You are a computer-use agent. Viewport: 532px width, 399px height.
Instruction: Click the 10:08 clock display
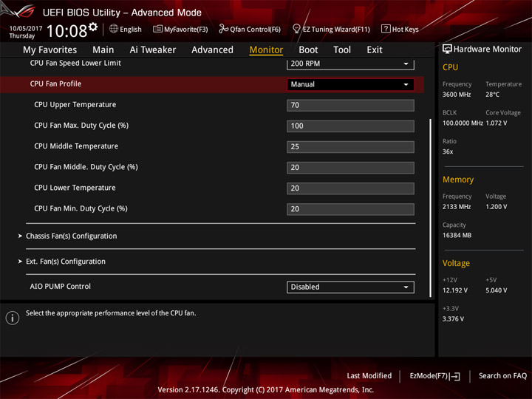click(x=66, y=31)
